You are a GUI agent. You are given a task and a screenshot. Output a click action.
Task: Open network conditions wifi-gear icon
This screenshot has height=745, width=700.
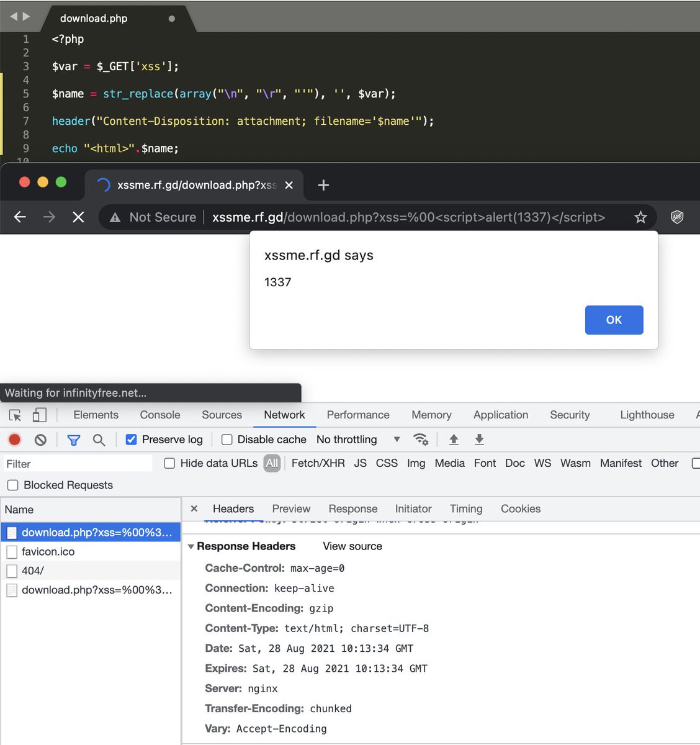421,440
